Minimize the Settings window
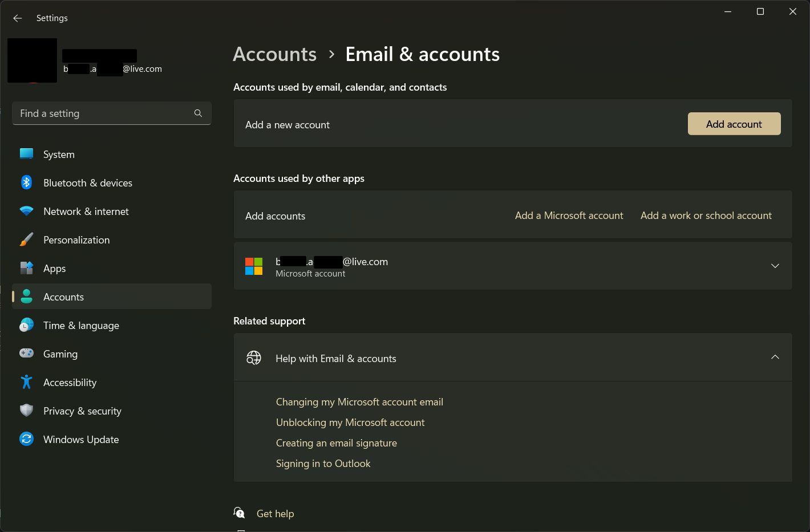This screenshot has width=810, height=532. [728, 11]
